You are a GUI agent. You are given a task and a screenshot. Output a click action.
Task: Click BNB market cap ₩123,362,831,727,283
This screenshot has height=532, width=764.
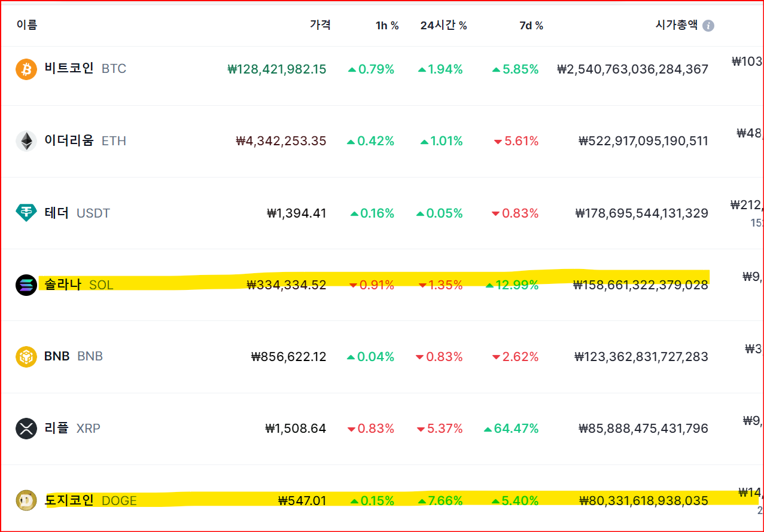[641, 357]
